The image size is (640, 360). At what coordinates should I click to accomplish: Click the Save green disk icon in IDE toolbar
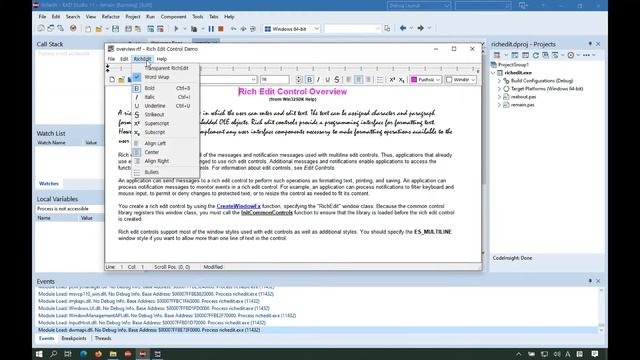click(116, 29)
